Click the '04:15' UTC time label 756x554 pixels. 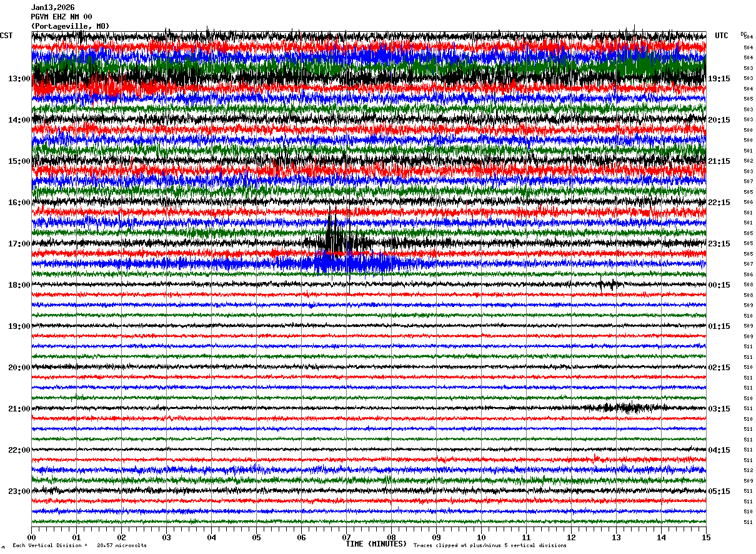coord(719,450)
